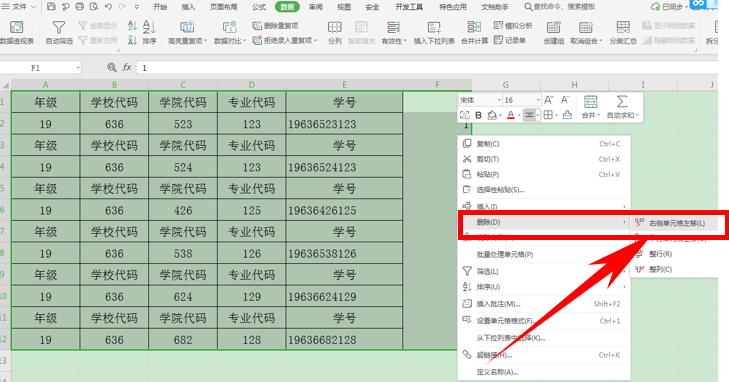Image resolution: width=729 pixels, height=382 pixels.
Task: Switch to the 公式 ribbon tab
Action: [258, 7]
